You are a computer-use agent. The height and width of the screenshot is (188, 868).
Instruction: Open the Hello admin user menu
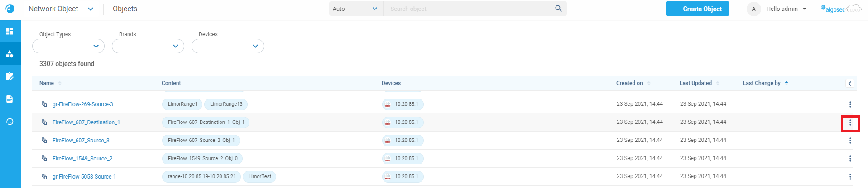coord(786,9)
